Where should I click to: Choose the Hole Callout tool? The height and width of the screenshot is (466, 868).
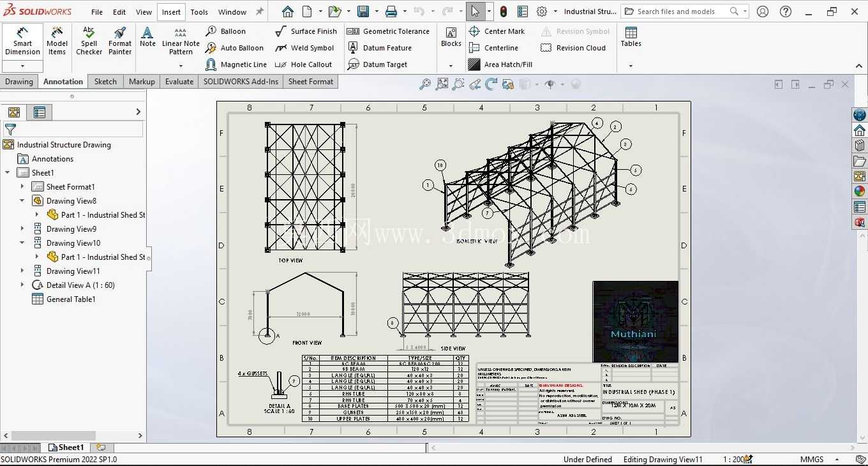[x=303, y=64]
